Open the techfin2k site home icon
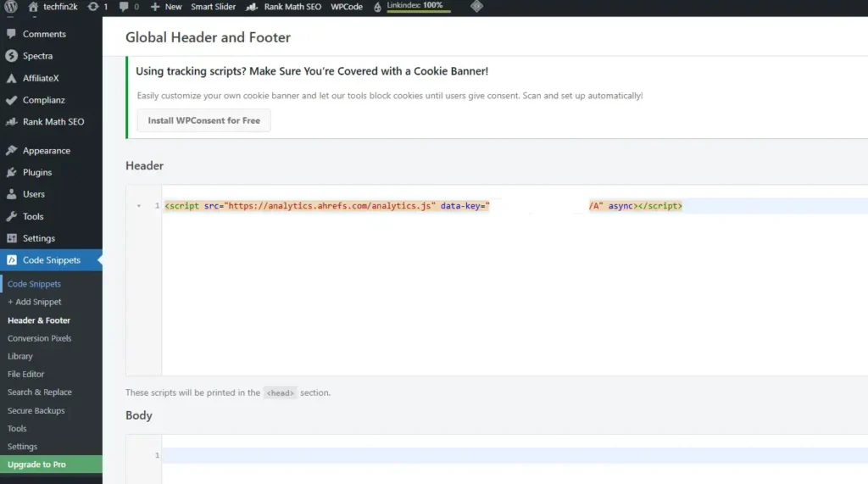This screenshot has height=484, width=868. pos(33,7)
